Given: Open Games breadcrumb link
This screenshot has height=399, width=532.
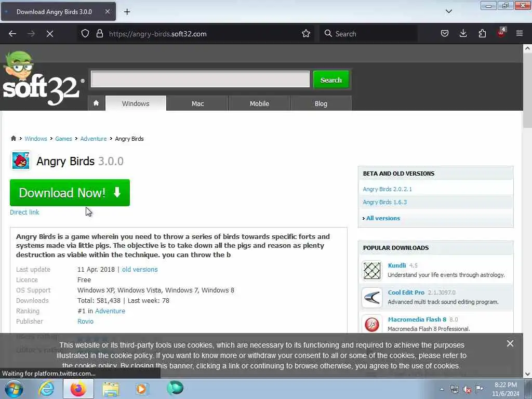Looking at the screenshot, I should pos(63,139).
